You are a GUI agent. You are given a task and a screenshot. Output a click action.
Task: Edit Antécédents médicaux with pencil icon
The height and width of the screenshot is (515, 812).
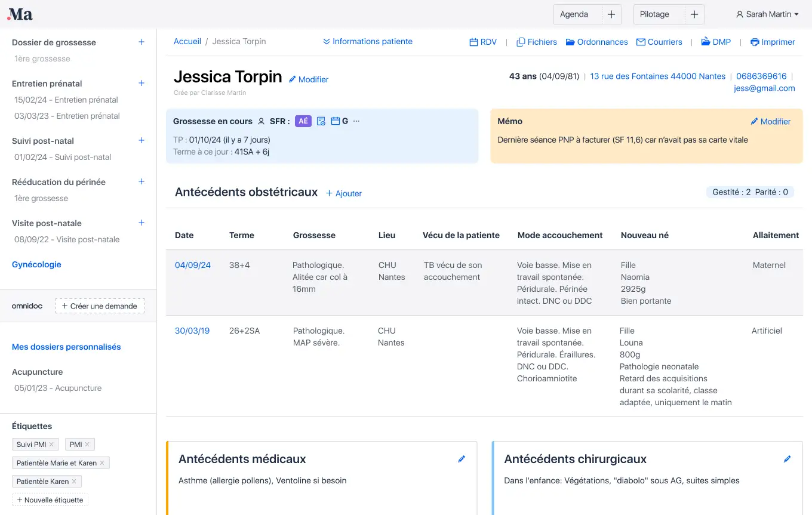(462, 459)
